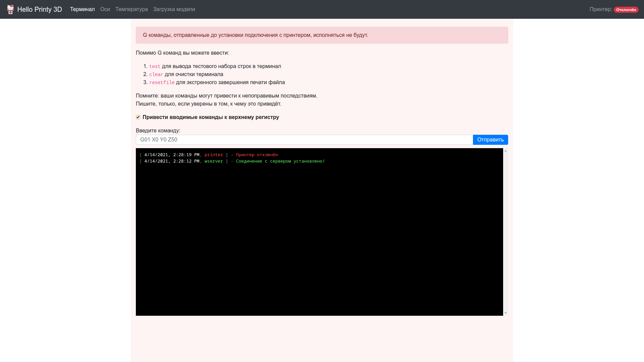Click the Hello Kitty logo icon
This screenshot has height=362, width=644.
(10, 9)
